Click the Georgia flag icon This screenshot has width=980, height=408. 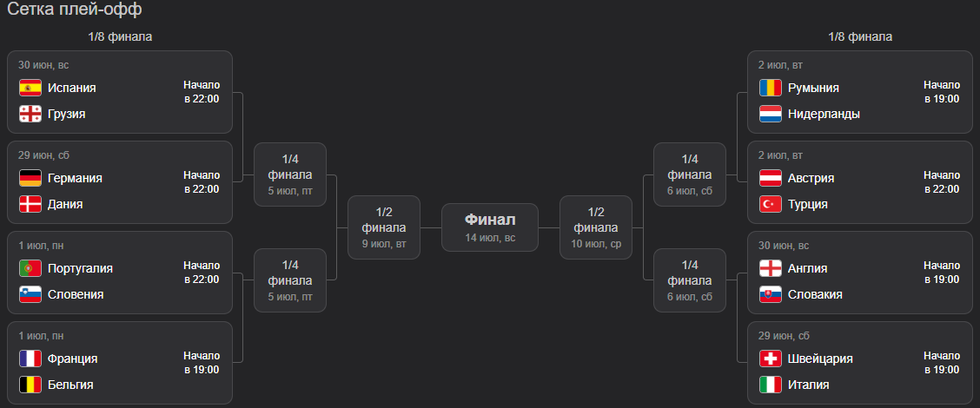pos(30,114)
